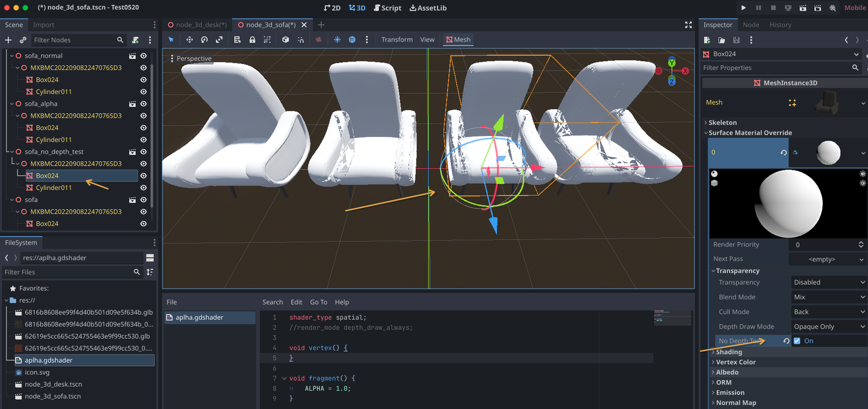Switch to the Node dock tab
This screenshot has height=409, width=868.
(x=751, y=25)
